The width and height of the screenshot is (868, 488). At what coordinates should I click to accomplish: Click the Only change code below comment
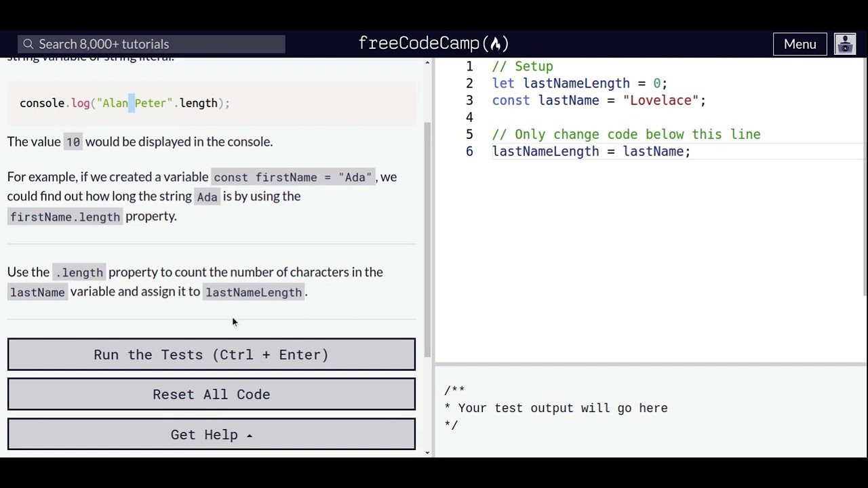pyautogui.click(x=627, y=134)
